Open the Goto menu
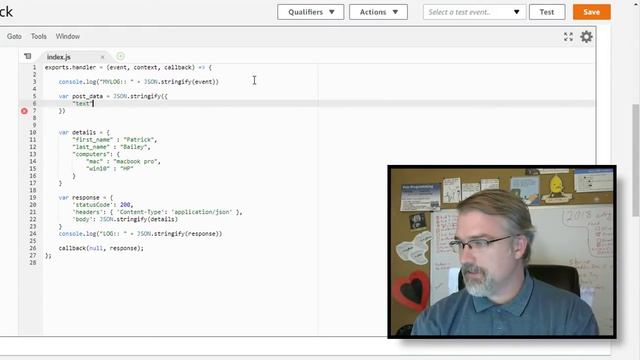 coord(14,36)
